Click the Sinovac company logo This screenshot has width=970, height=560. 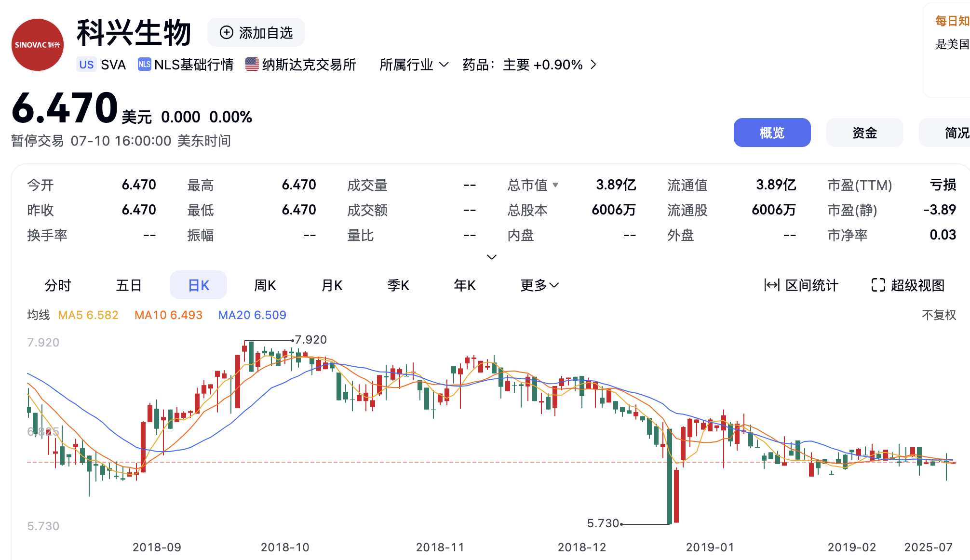38,45
